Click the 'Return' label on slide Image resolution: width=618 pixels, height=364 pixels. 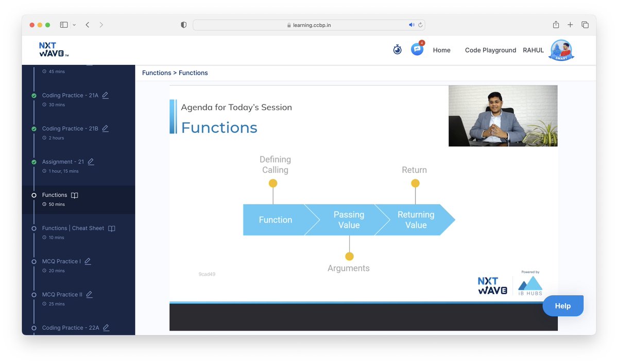tap(415, 170)
